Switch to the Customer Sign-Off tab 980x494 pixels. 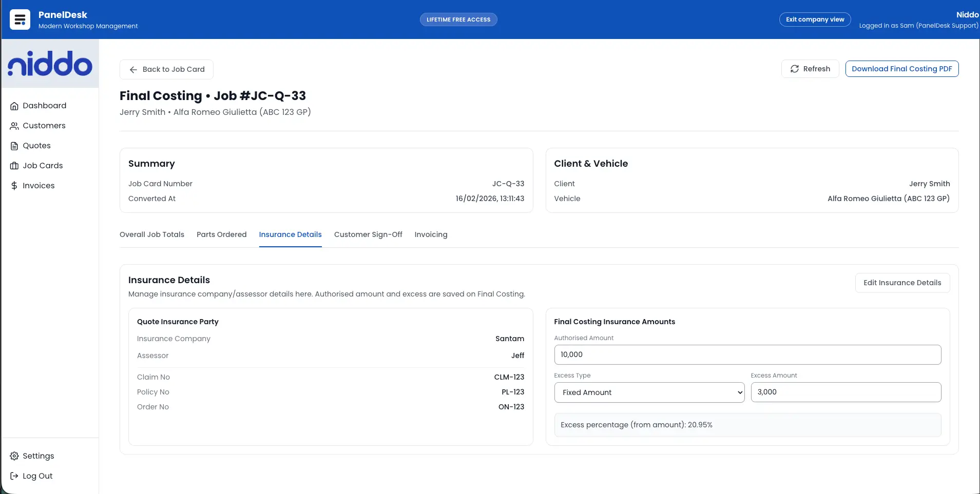(x=368, y=234)
